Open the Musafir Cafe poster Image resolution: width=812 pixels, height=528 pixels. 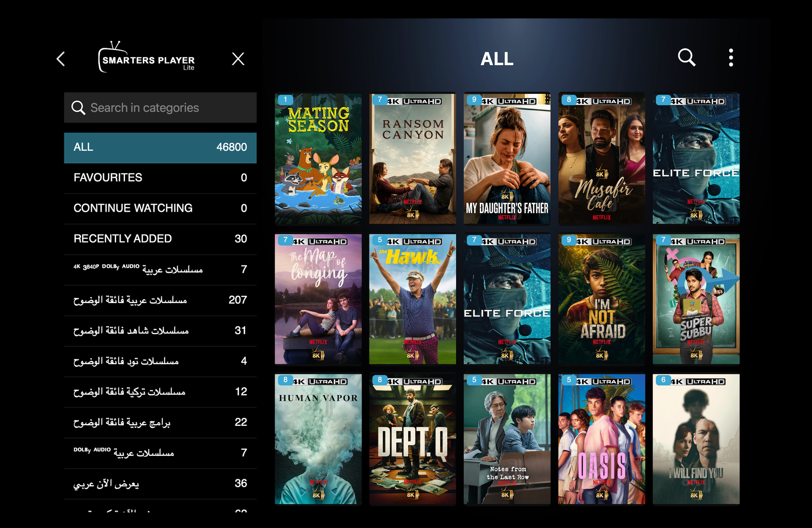click(x=601, y=159)
